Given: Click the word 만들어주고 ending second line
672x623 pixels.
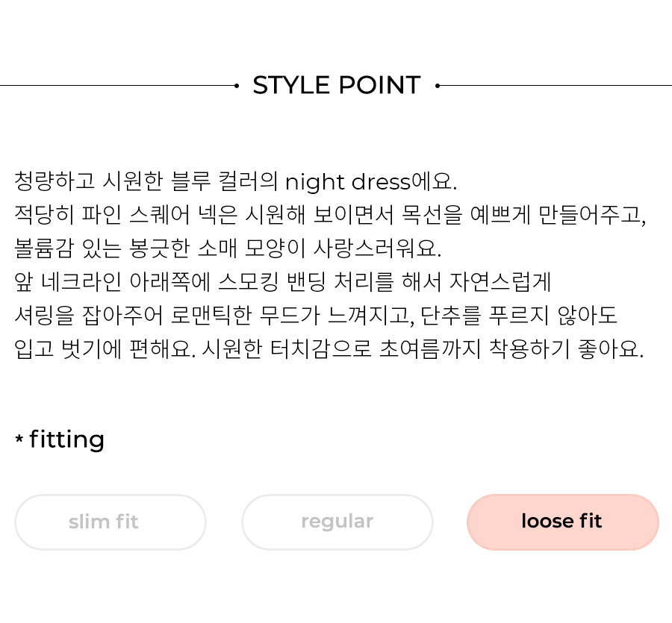Looking at the screenshot, I should [592, 215].
